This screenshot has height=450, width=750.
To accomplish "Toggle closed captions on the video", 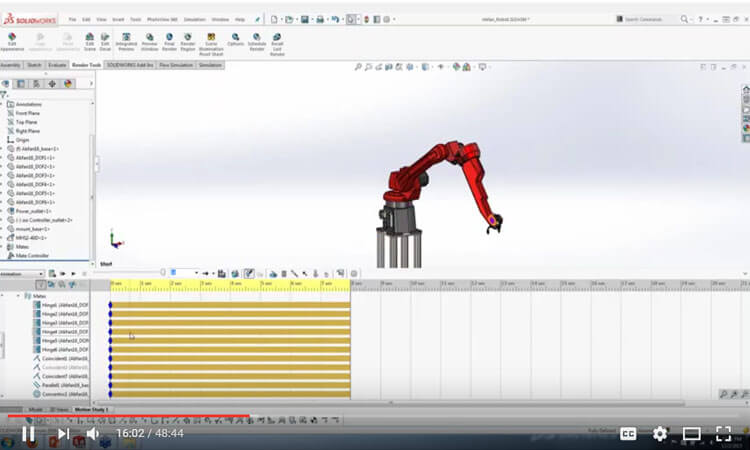I will pos(628,434).
